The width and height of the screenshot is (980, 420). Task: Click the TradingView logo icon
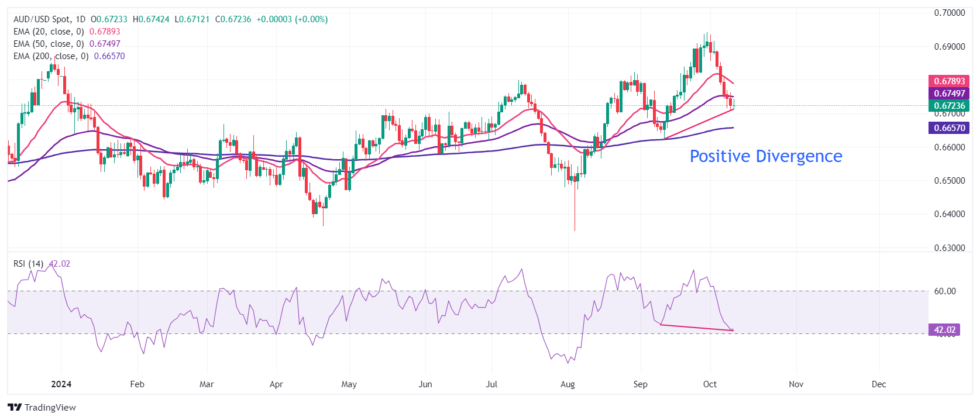(15, 407)
